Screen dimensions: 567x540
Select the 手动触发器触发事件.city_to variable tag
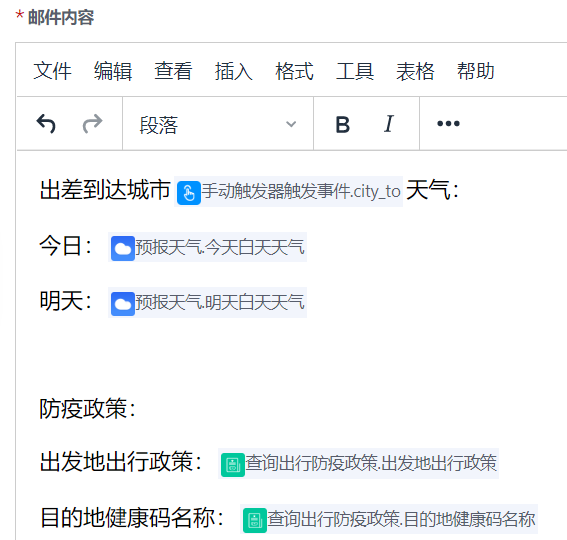[288, 191]
